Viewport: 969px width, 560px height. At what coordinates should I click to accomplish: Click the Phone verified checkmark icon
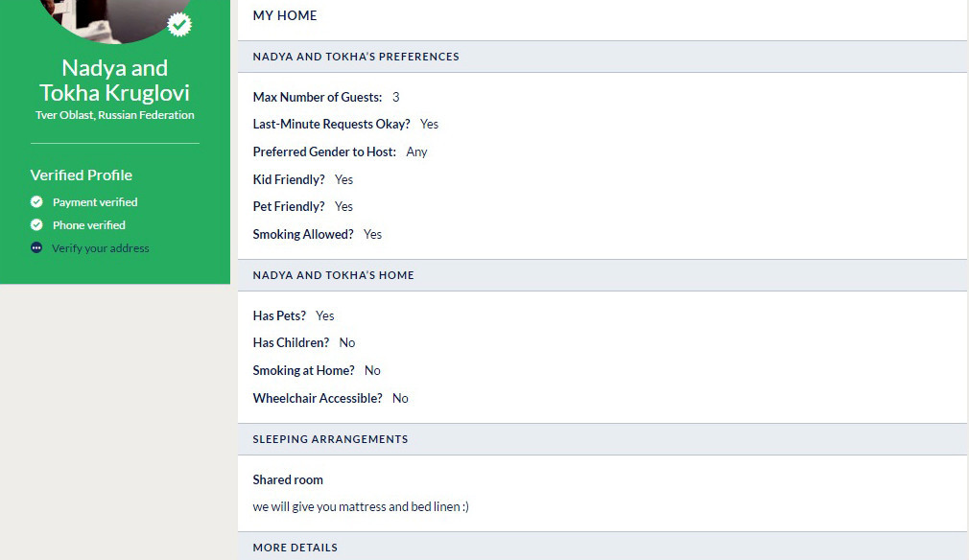click(36, 224)
